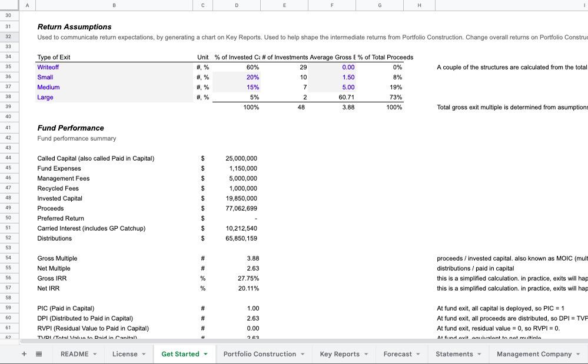Select column B header
This screenshot has width=588, height=364.
[114, 5]
